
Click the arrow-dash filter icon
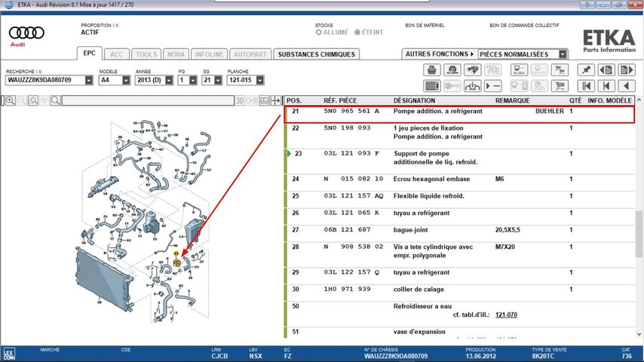(x=492, y=86)
